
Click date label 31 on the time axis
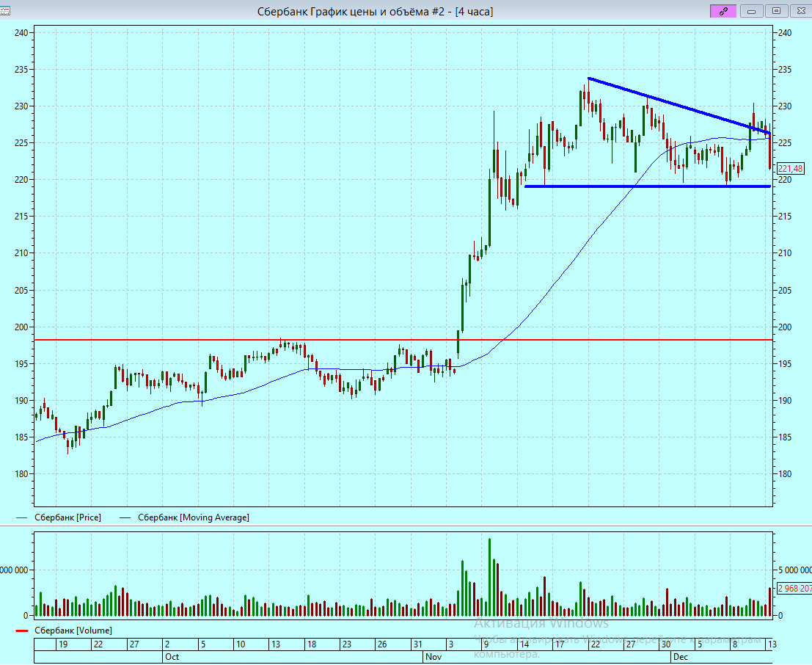(x=417, y=644)
